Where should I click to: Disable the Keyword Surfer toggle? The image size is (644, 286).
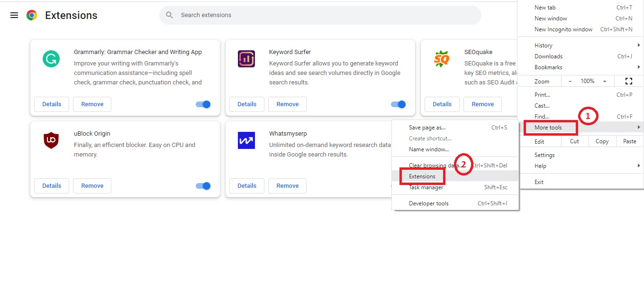point(399,104)
